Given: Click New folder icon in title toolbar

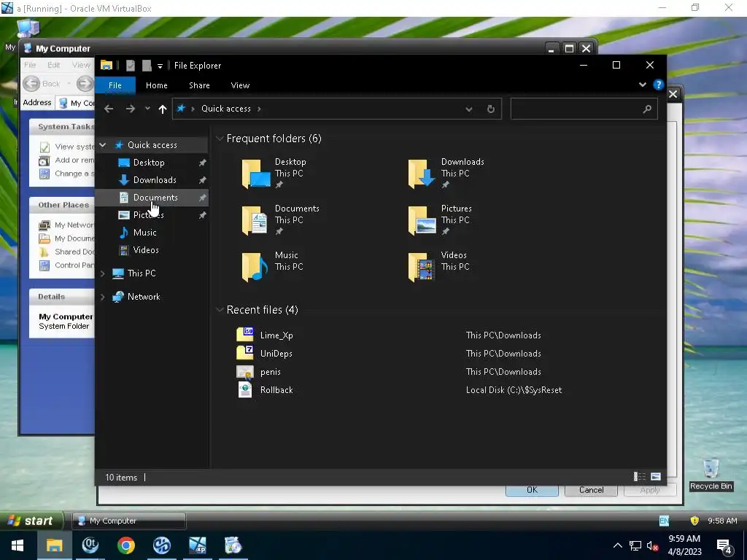Looking at the screenshot, I should coord(147,66).
